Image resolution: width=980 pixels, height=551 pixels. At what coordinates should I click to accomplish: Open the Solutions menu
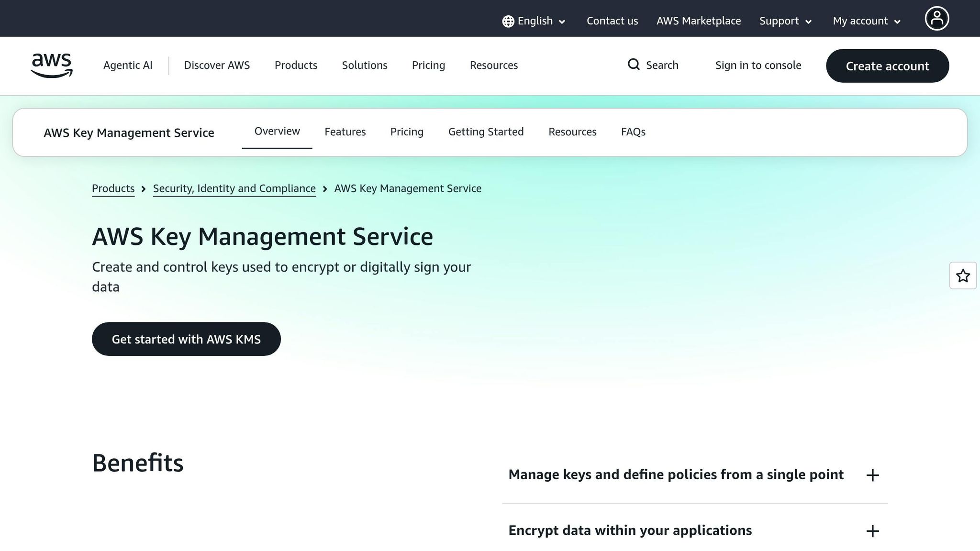[x=364, y=66]
